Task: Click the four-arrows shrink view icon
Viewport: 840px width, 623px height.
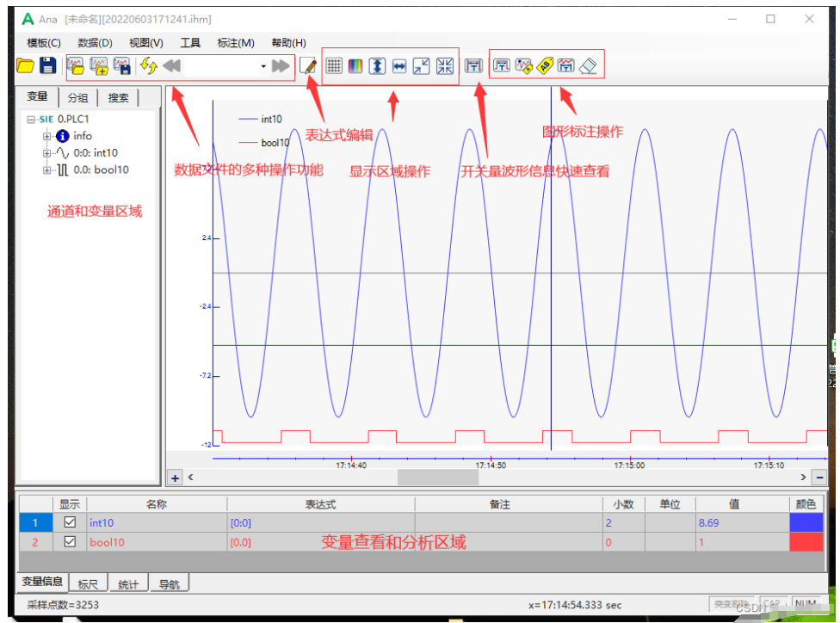Action: [445, 66]
